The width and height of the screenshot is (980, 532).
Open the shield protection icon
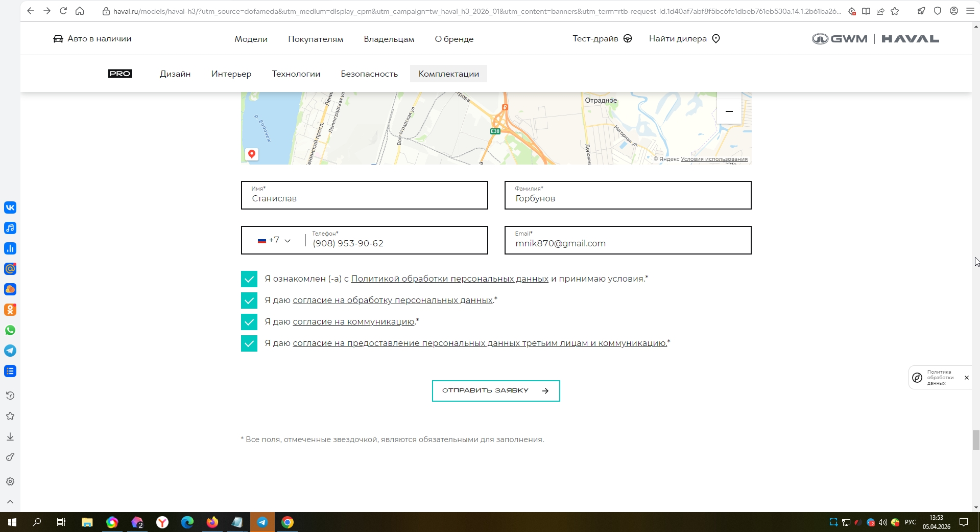coord(938,11)
